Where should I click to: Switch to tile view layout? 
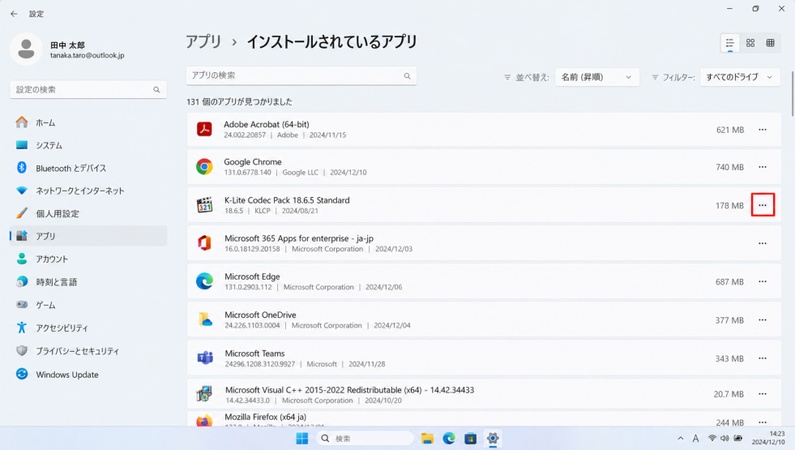(770, 43)
